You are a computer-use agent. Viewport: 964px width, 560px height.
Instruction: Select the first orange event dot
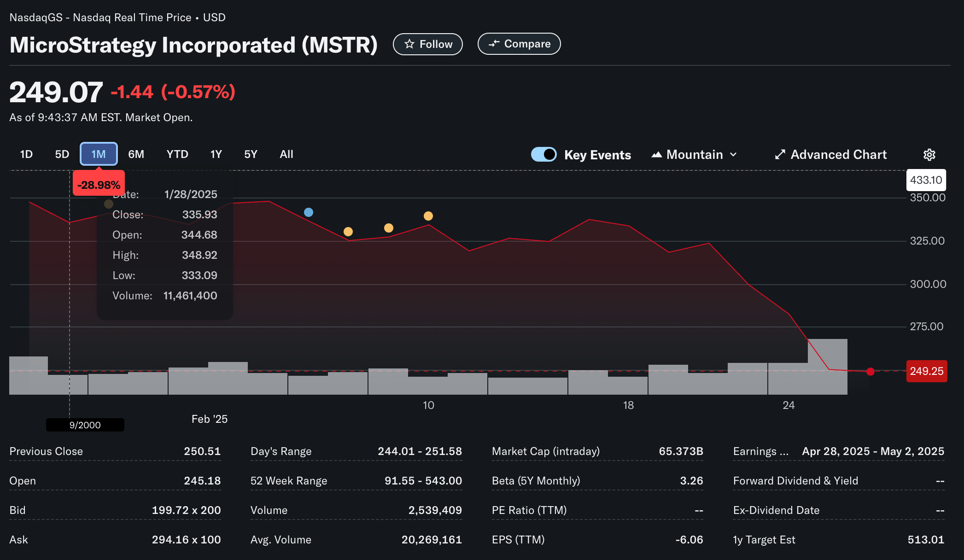pyautogui.click(x=348, y=232)
